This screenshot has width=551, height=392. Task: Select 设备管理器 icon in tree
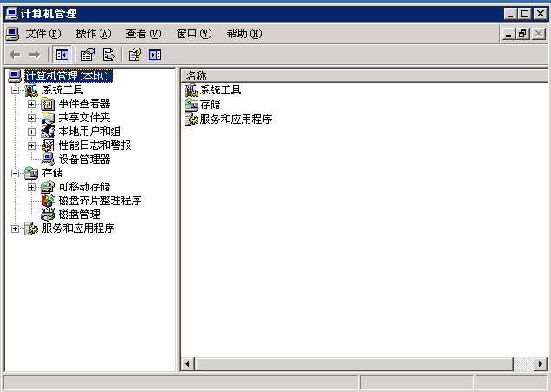(x=48, y=159)
